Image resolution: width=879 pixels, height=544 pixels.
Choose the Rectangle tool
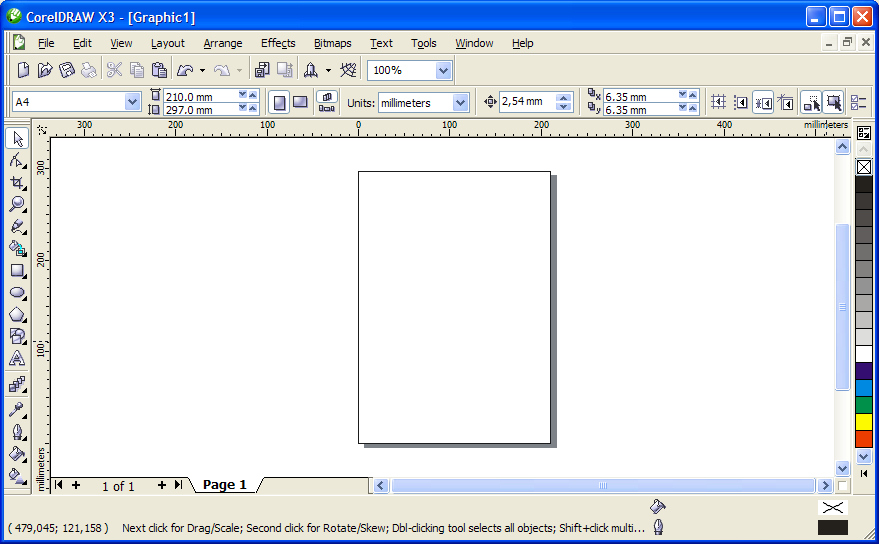[17, 270]
